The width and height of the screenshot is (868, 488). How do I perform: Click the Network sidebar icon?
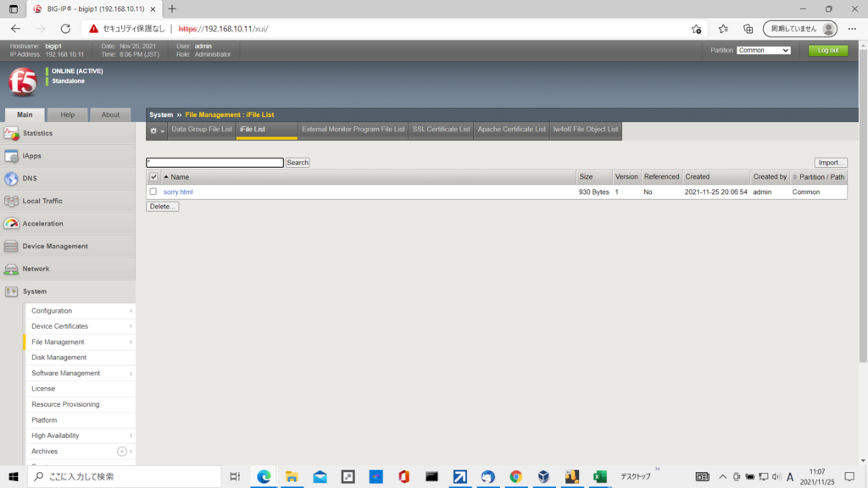tap(11, 269)
